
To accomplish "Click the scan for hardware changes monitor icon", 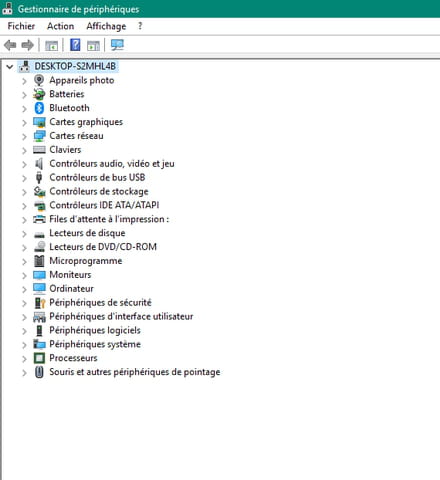I will pyautogui.click(x=117, y=45).
